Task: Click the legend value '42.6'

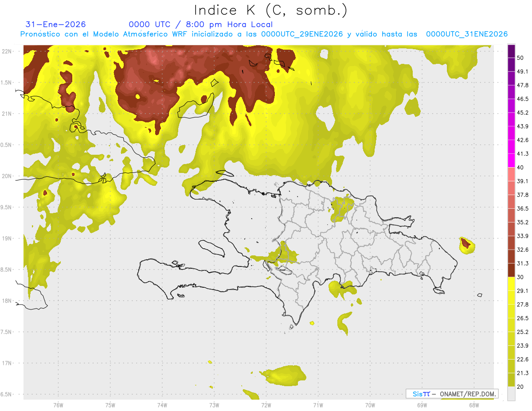Action: click(x=523, y=140)
